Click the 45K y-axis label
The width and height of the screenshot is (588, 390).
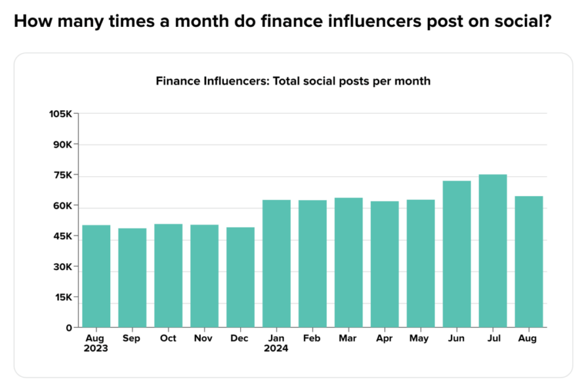[x=62, y=236]
